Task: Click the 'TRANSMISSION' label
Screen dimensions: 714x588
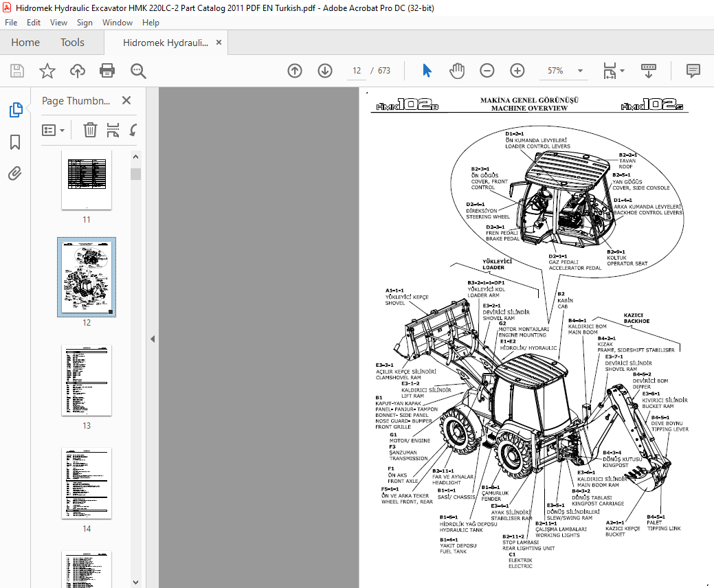Action: tap(408, 458)
